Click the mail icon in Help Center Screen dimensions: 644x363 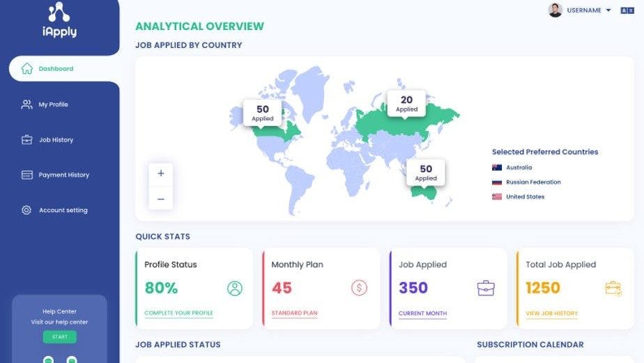71,360
